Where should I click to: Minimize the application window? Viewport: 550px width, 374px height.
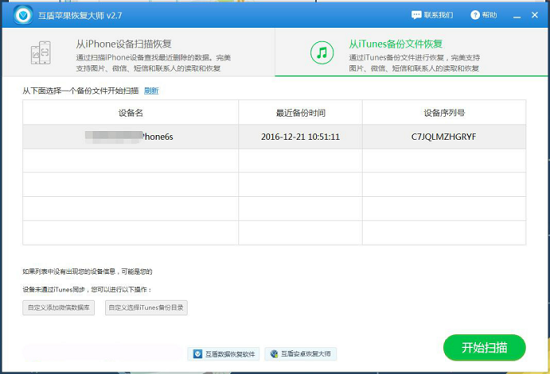[517, 15]
